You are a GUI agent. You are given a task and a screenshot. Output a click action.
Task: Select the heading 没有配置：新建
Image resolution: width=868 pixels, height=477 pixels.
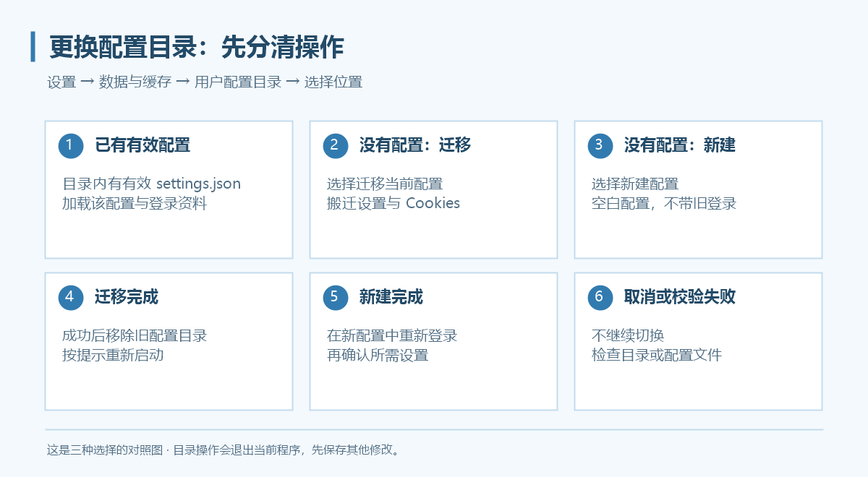pyautogui.click(x=680, y=145)
